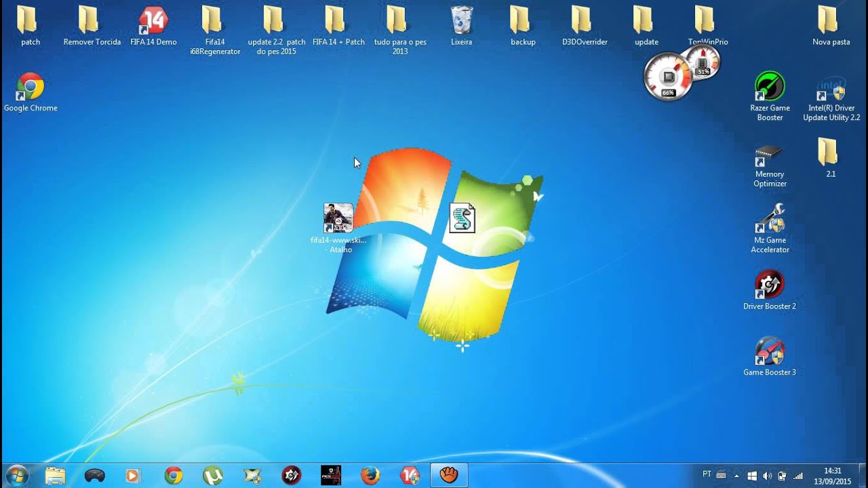Launch Chrome from the taskbar
Viewport: 868px width, 488px height.
click(x=173, y=476)
